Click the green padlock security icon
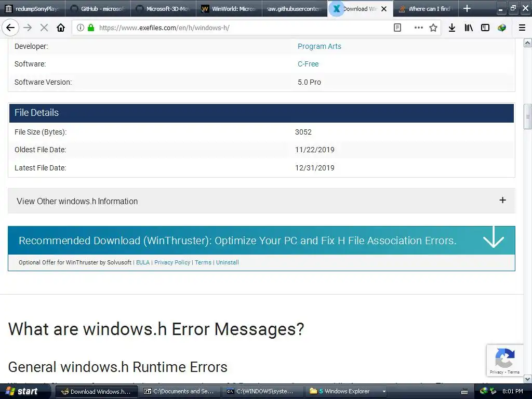 90,28
